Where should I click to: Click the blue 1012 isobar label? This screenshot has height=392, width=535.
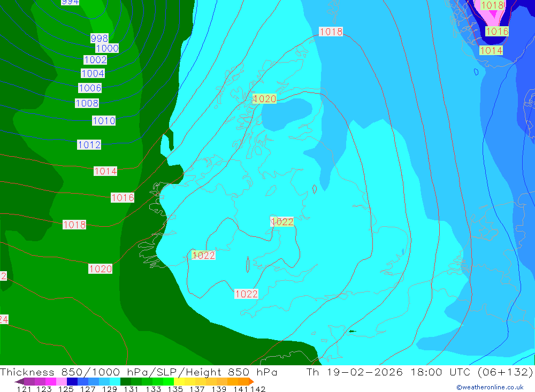(89, 144)
